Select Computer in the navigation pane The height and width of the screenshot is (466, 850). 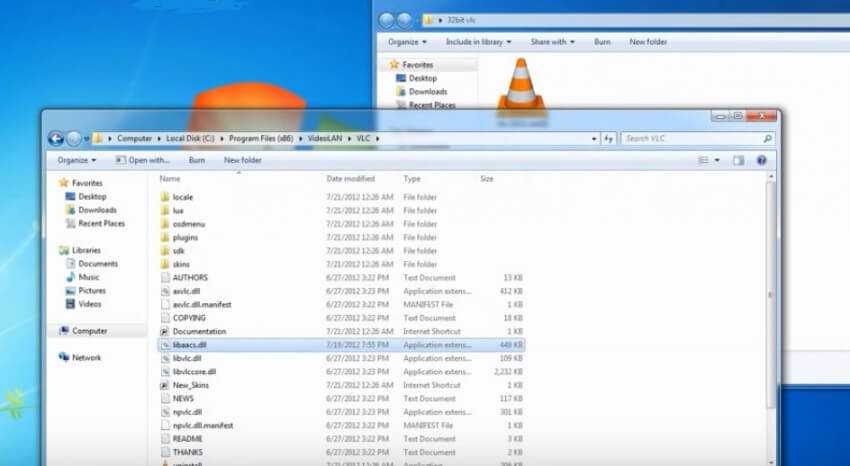[89, 331]
